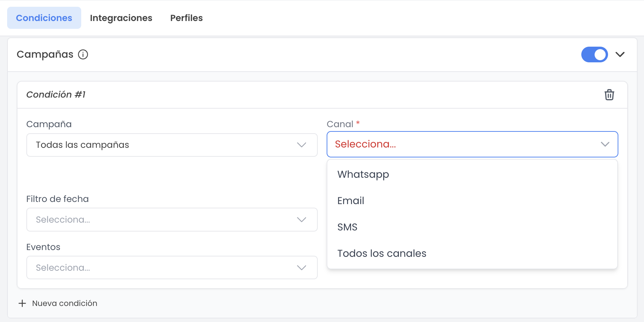Click the Campaña dropdown chevron
The image size is (644, 322).
301,145
